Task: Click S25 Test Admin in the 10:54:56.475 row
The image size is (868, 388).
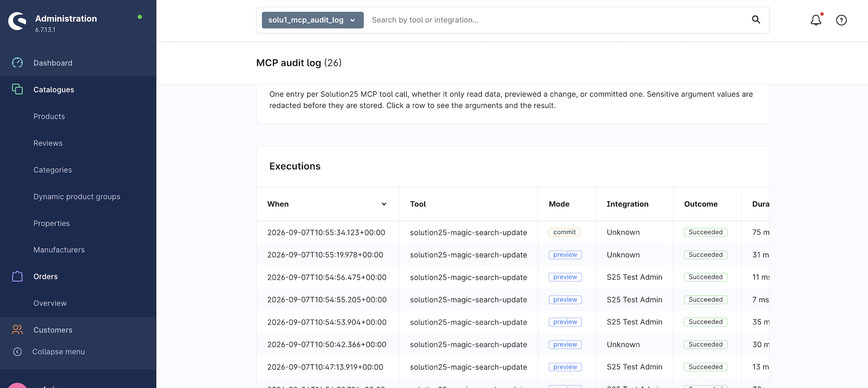Action: click(634, 277)
